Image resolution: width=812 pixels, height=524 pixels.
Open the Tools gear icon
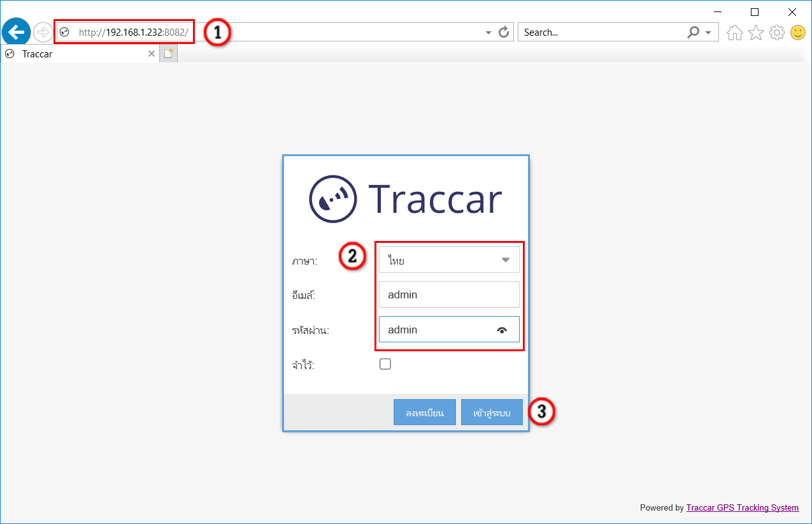click(777, 33)
